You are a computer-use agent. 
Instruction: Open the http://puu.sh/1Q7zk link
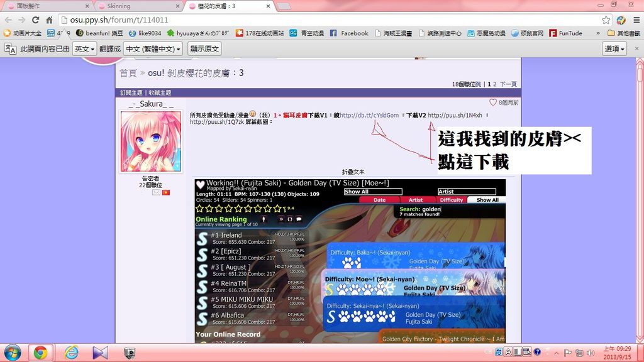point(217,122)
